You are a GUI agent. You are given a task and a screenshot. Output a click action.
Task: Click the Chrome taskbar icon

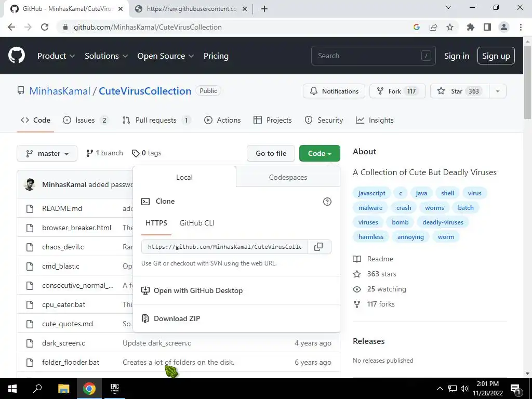[x=89, y=389]
